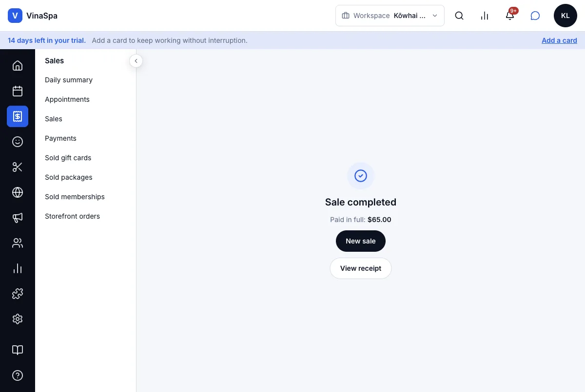585x392 pixels.
Task: Open Sold memberships
Action: (x=75, y=197)
